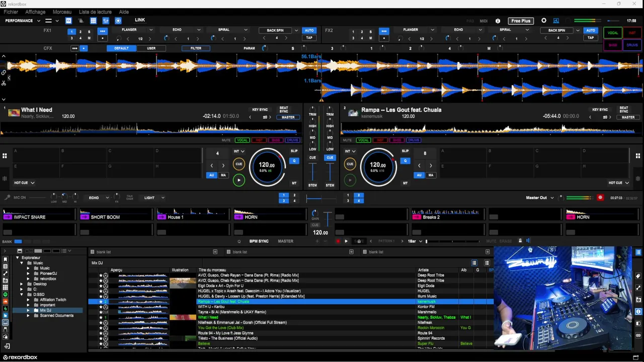Open the Fichier menu
The image size is (644, 362).
(x=11, y=12)
